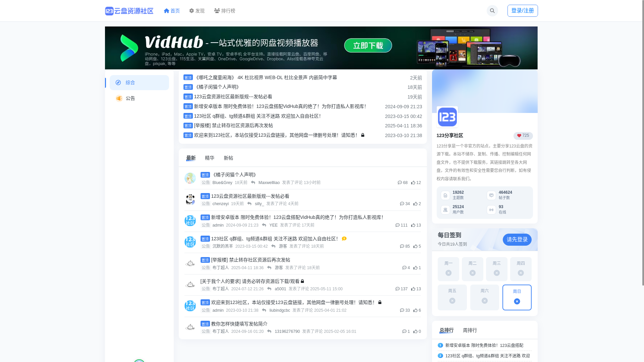The image size is (644, 362).
Task: Click the 123 community avatar logo
Action: pos(447,117)
